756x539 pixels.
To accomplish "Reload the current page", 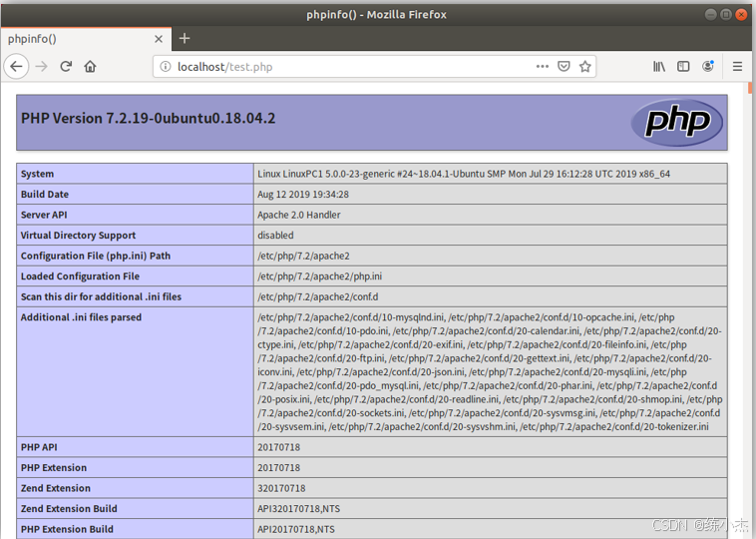I will [x=66, y=67].
